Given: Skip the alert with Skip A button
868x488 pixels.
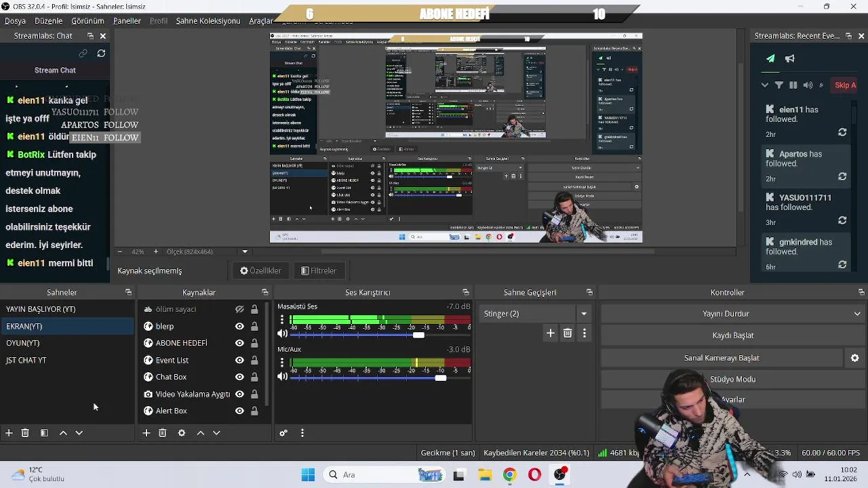Looking at the screenshot, I should (x=845, y=85).
